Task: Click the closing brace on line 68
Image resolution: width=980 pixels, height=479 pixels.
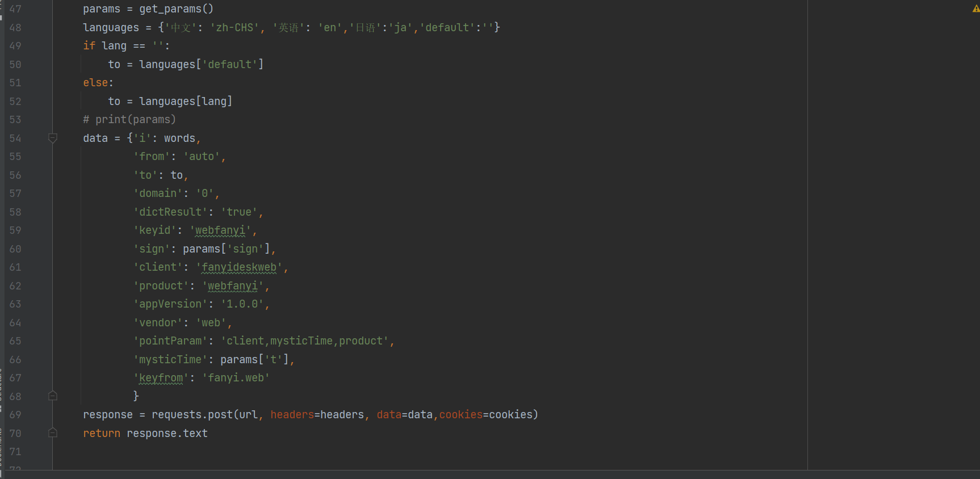Action: [x=136, y=396]
